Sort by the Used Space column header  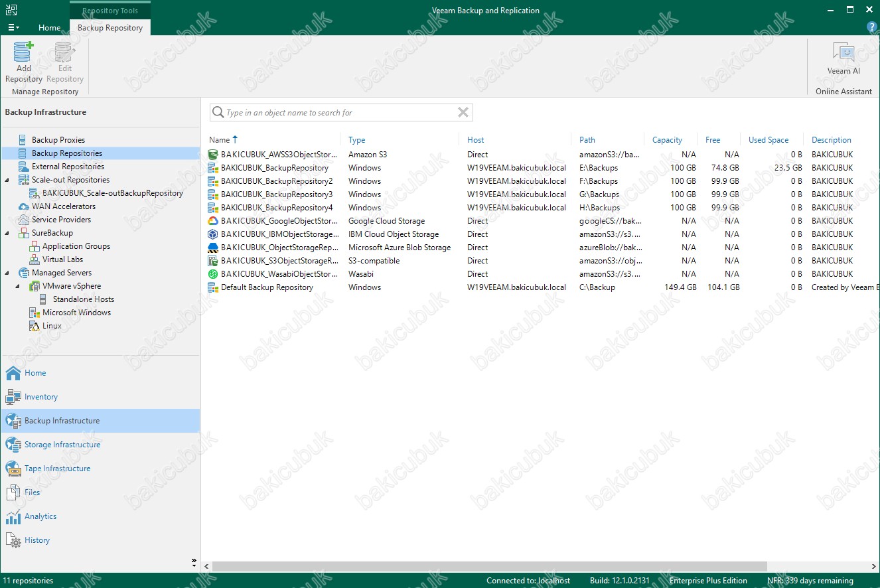click(769, 140)
